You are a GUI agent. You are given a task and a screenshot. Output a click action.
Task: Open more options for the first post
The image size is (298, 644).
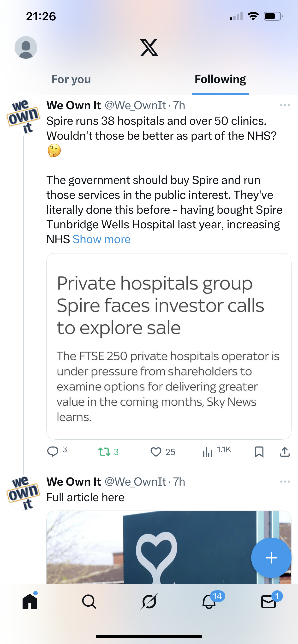pyautogui.click(x=285, y=105)
